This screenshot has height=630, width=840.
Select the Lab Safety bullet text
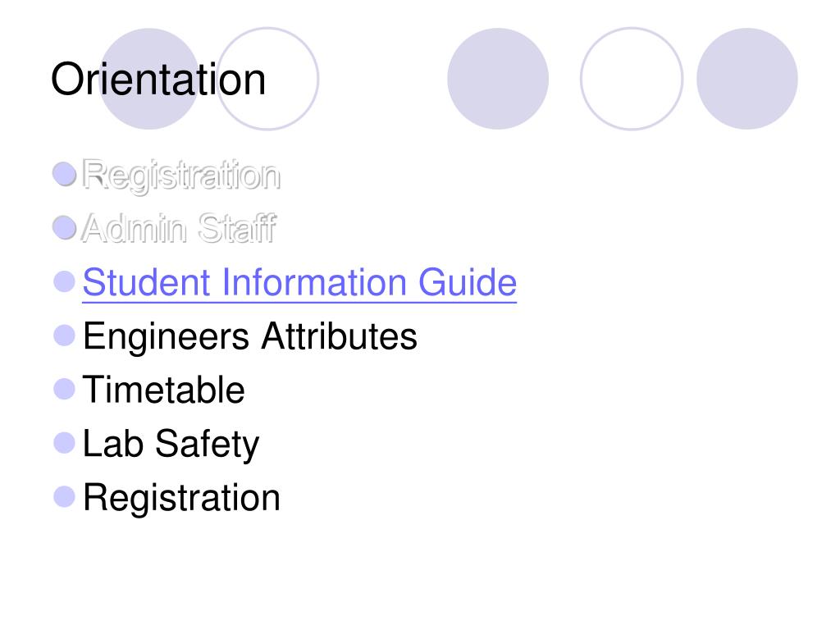tap(171, 445)
